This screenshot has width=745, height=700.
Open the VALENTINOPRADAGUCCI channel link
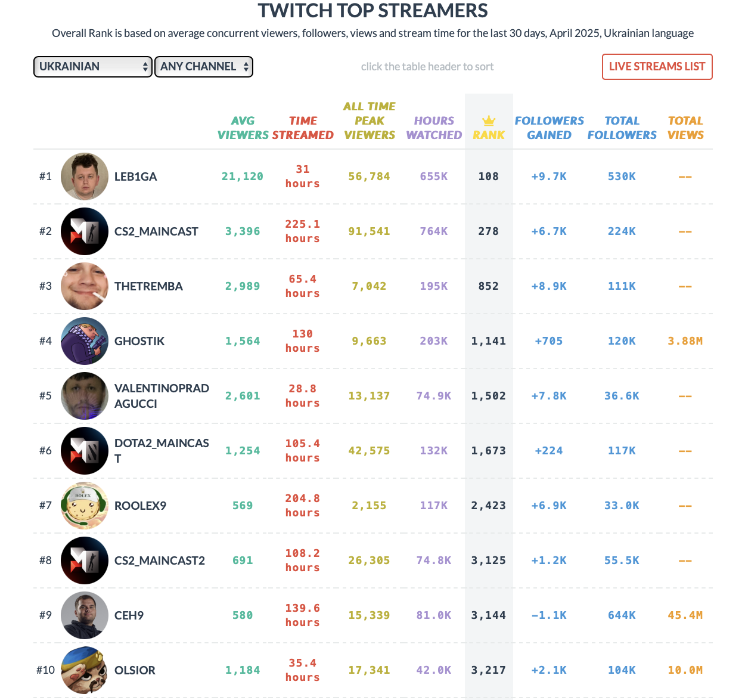click(162, 395)
